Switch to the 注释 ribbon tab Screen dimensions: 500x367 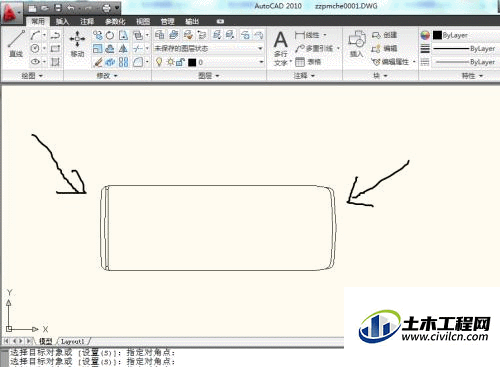87,21
